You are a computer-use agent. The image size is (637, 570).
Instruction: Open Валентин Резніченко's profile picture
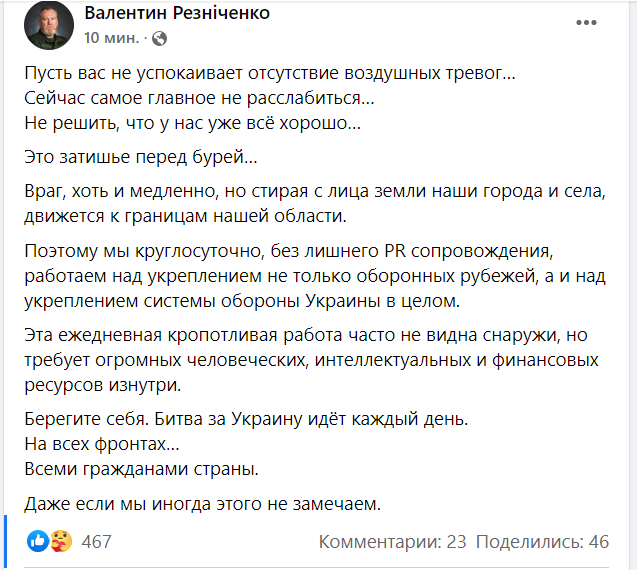pyautogui.click(x=44, y=26)
